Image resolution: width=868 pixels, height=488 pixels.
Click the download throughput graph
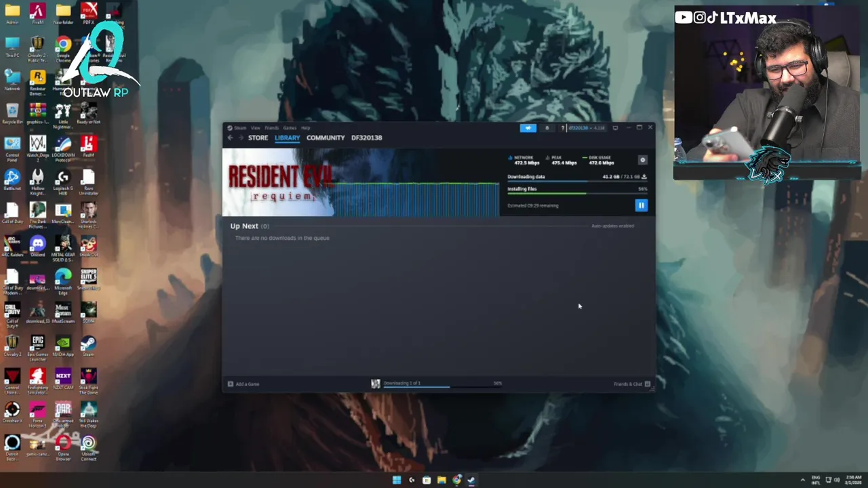click(416, 199)
